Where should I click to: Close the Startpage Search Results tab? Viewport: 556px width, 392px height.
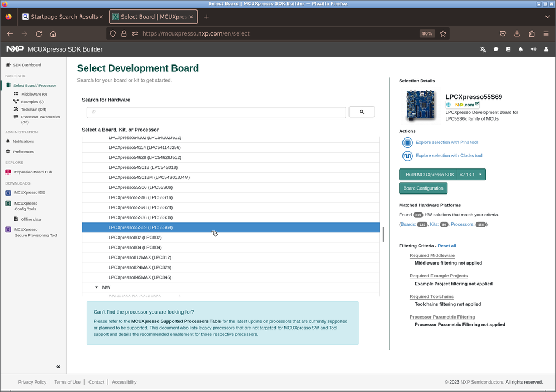[101, 17]
